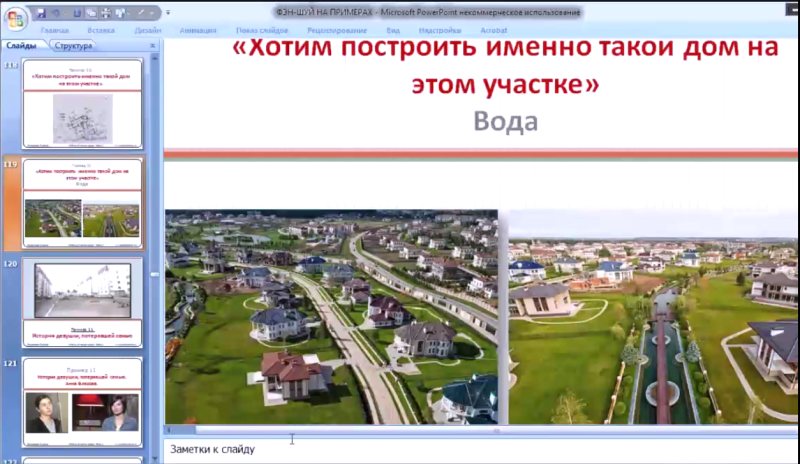The height and width of the screenshot is (464, 800).
Task: Click the slide pane scrollbar up arrow
Action: 155,58
